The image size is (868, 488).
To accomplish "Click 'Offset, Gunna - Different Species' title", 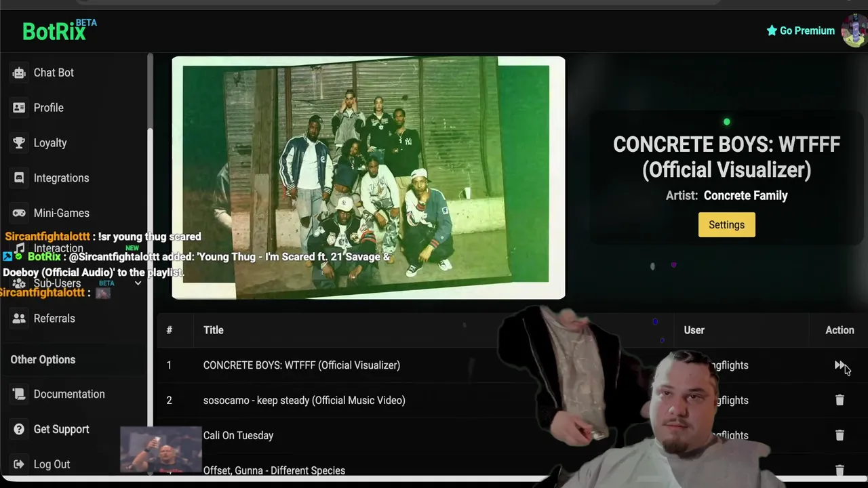I will [x=275, y=470].
